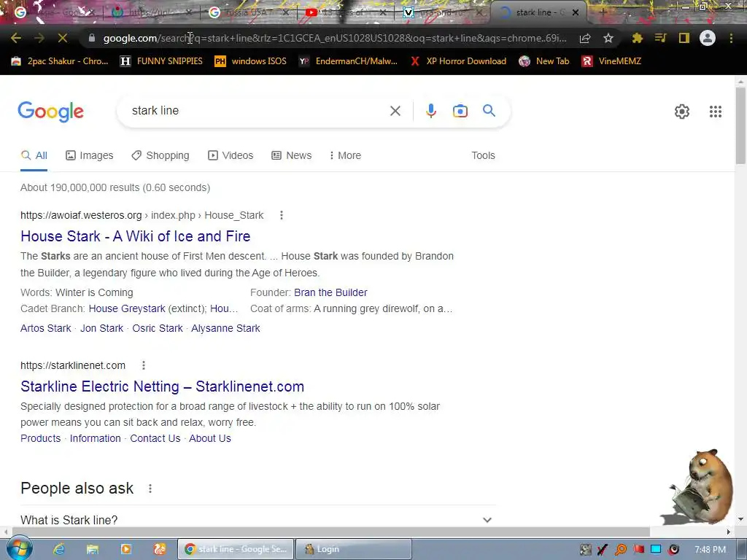The height and width of the screenshot is (560, 747).
Task: Open search Tools
Action: tap(483, 156)
